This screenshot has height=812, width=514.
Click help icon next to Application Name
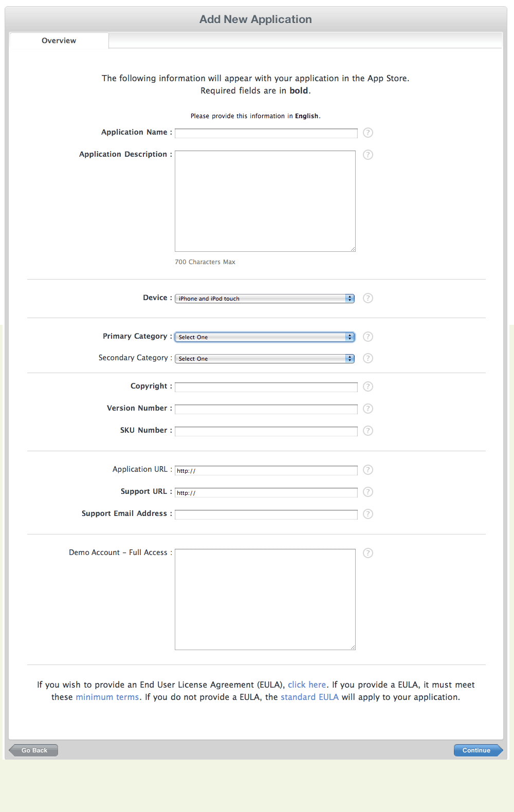tap(368, 133)
